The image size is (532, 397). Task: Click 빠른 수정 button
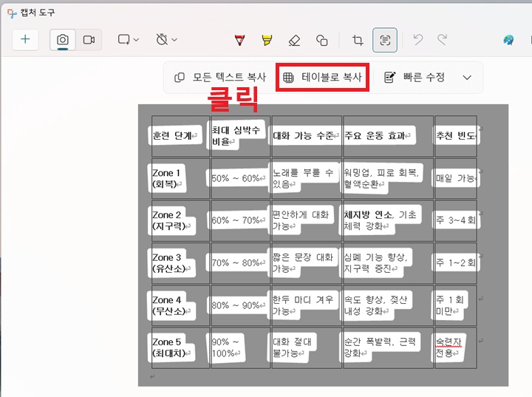415,77
